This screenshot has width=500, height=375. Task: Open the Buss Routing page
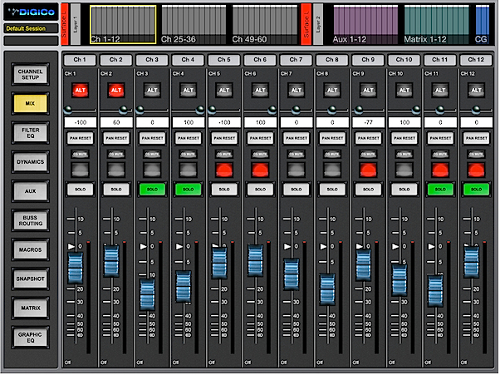tap(30, 220)
